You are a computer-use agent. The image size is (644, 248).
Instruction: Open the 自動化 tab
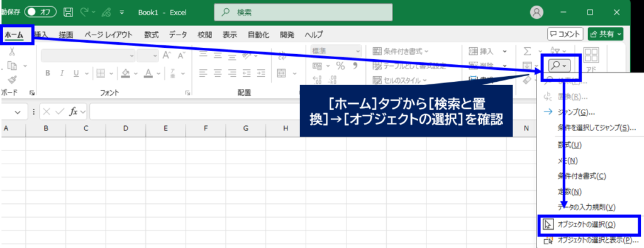tap(258, 35)
